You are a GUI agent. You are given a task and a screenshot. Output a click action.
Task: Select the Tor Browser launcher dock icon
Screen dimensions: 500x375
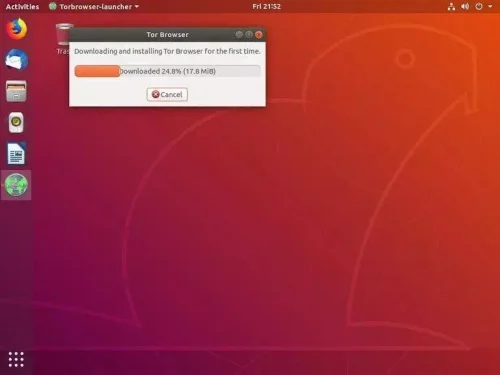16,185
